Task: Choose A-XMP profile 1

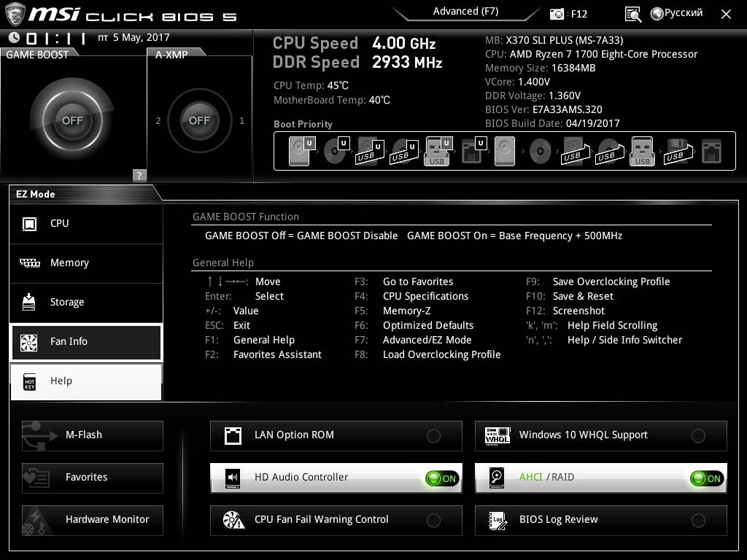Action: coord(241,121)
